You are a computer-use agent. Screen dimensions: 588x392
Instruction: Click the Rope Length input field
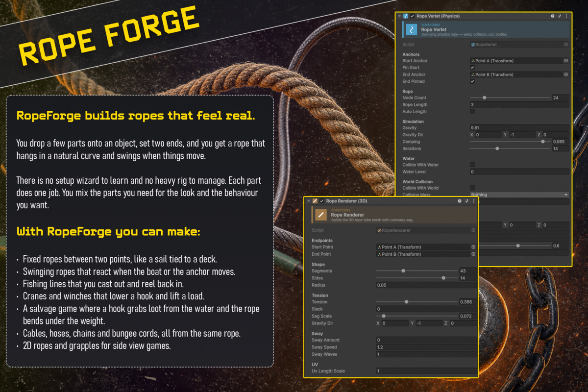tap(519, 105)
